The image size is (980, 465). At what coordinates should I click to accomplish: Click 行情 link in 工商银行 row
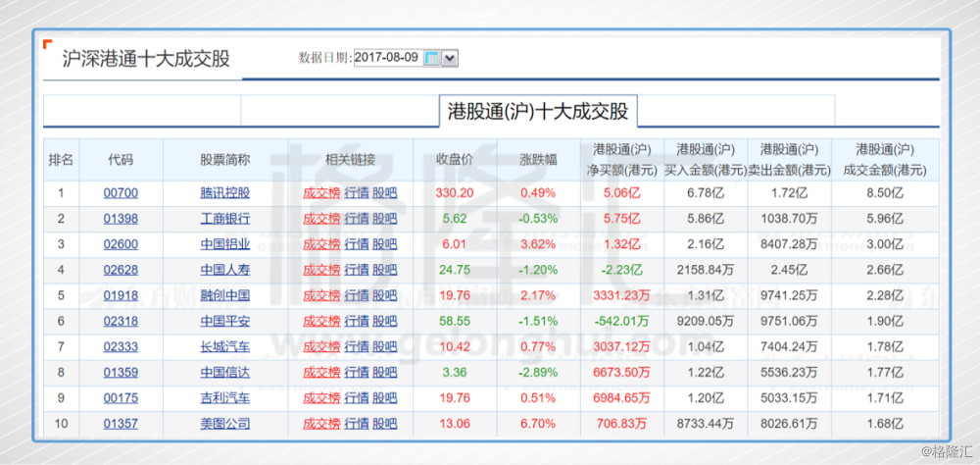tap(357, 219)
